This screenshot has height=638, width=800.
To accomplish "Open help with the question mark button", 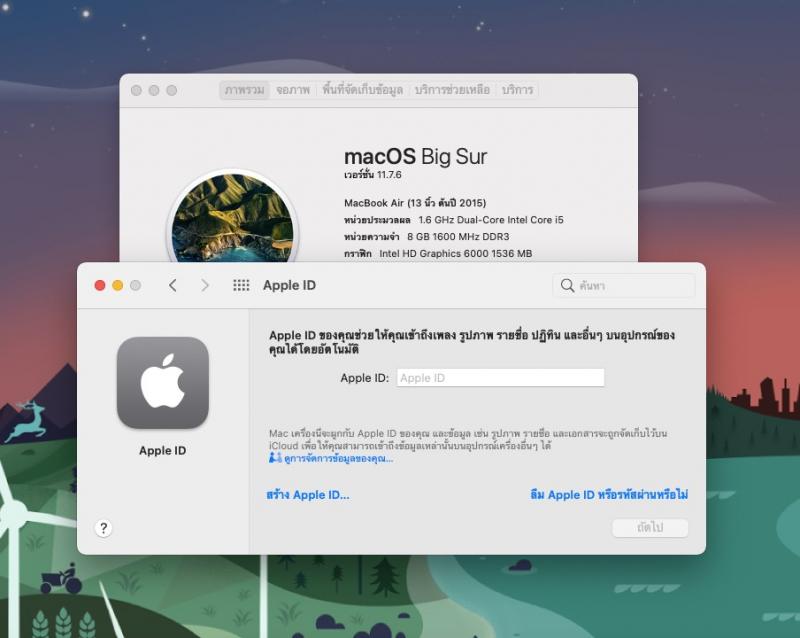I will tap(104, 528).
